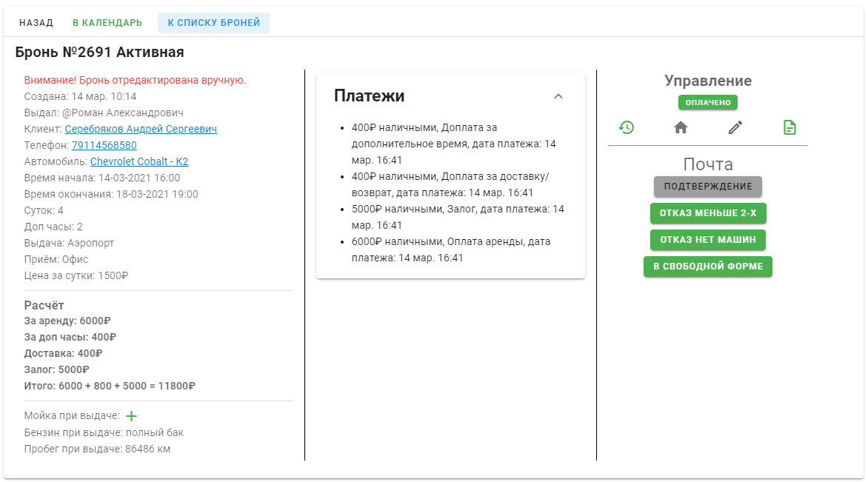Click the Расчёт section heading
Viewport: 868px width, 482px height.
[x=44, y=306]
